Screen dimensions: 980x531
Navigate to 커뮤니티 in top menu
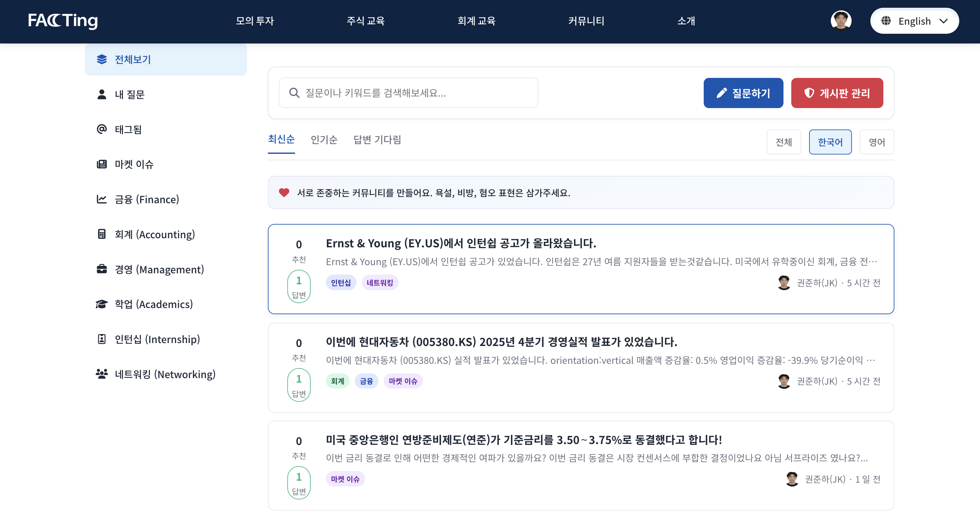pyautogui.click(x=586, y=21)
